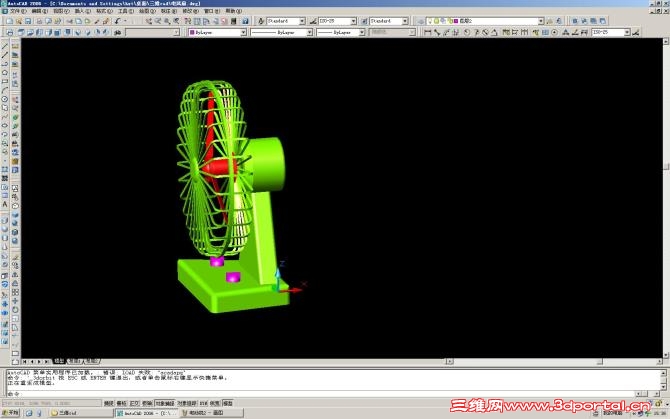Open the Layer Properties Manager icon
Screen dimensions: 670x419
point(421,21)
